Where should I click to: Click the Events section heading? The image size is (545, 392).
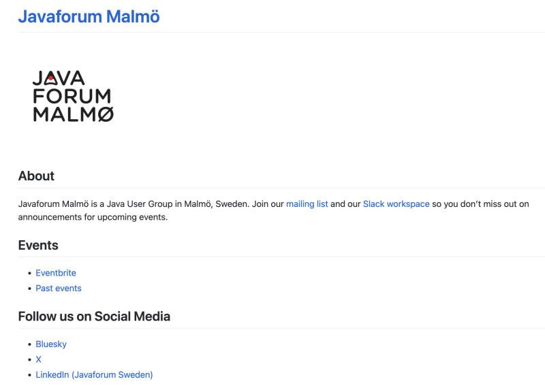pos(38,245)
